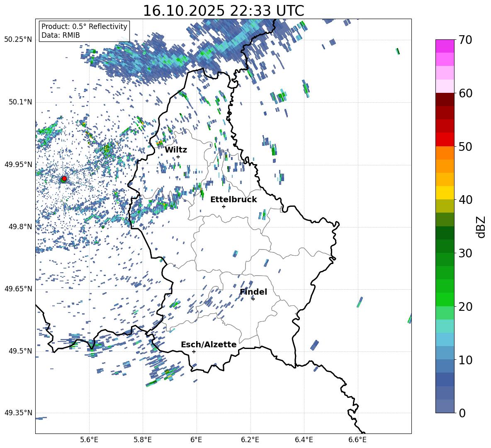491x448 pixels.
Task: Click the 20 colorbar tick label
Action: (x=465, y=306)
